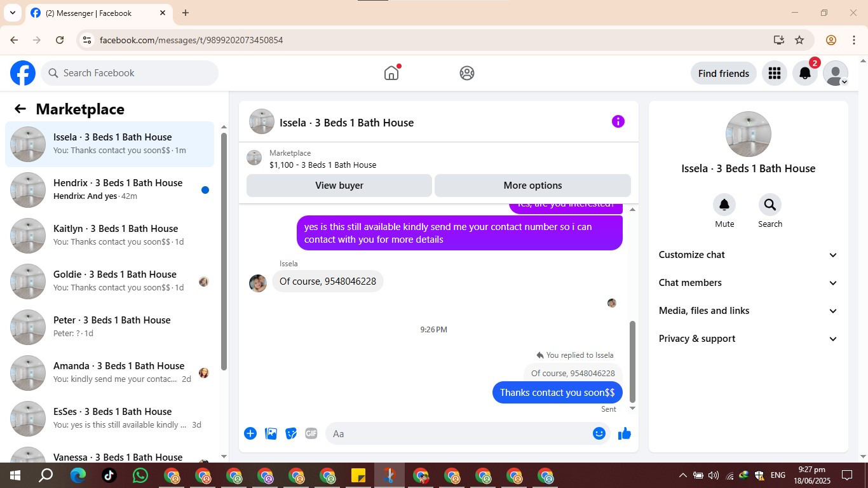The image size is (868, 488).
Task: Click the browser address bar URL
Action: pyautogui.click(x=191, y=40)
